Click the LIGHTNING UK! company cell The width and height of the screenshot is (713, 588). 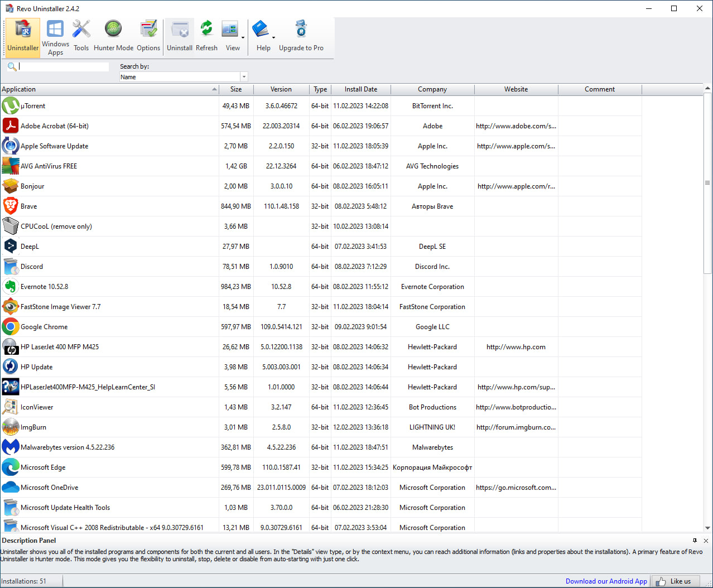tap(432, 427)
